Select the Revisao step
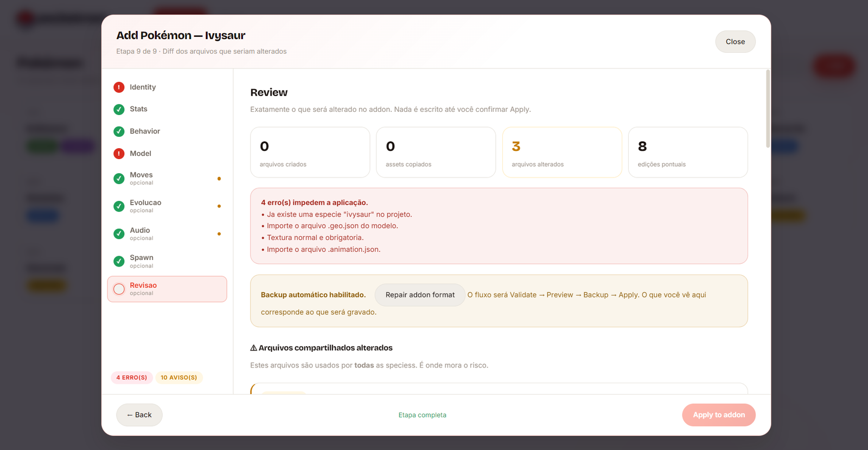This screenshot has width=868, height=450. click(x=167, y=289)
